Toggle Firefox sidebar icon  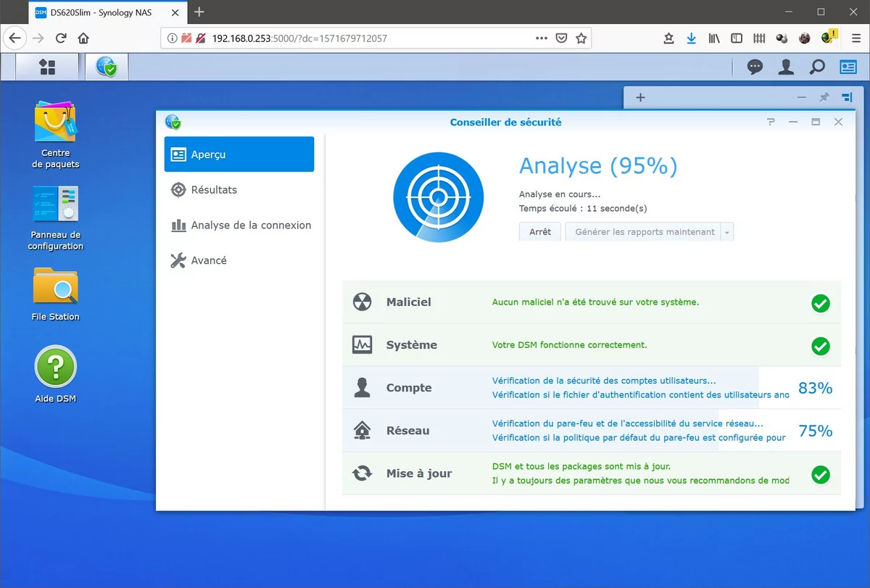tap(737, 38)
